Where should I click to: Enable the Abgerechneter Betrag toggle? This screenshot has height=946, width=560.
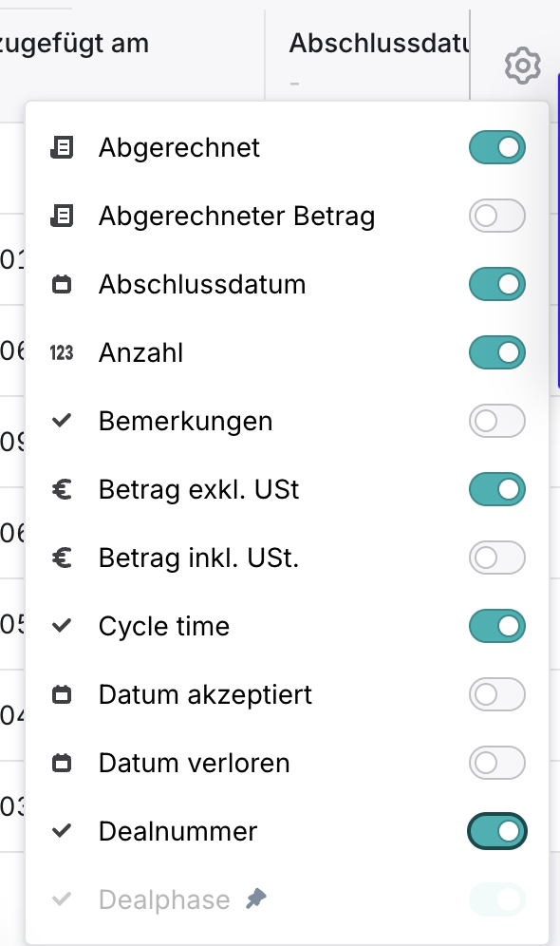497,216
